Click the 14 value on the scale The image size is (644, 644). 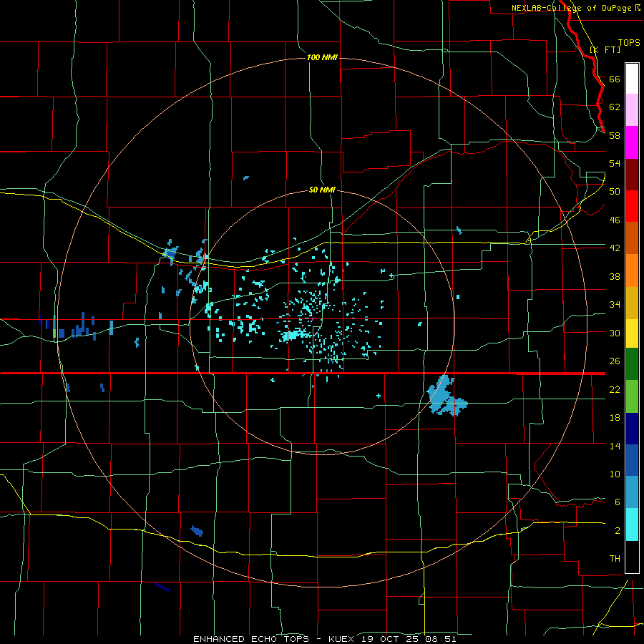615,446
